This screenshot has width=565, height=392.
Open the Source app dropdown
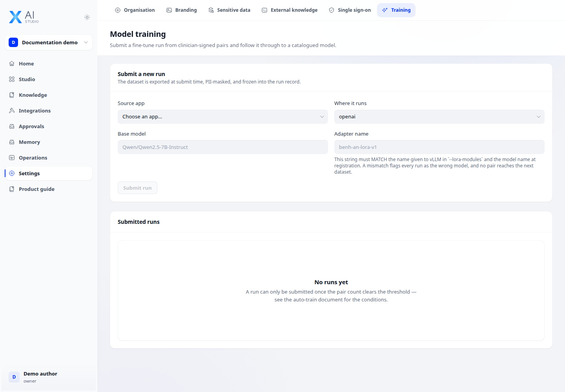coord(223,117)
